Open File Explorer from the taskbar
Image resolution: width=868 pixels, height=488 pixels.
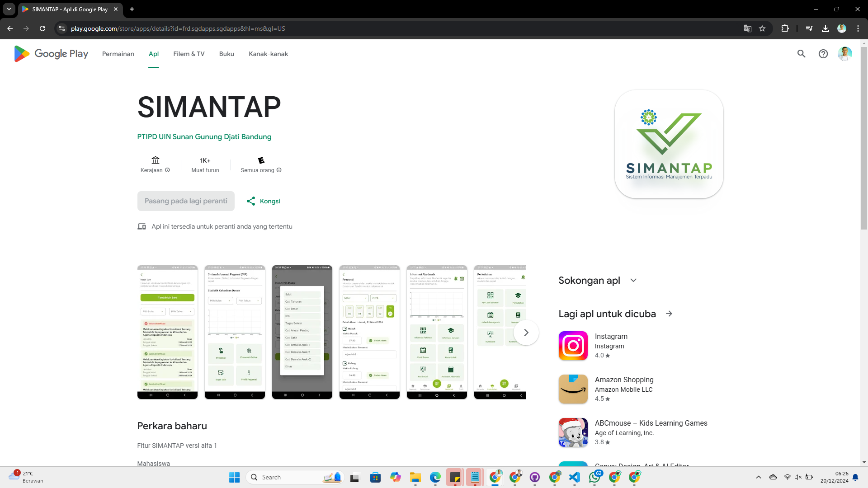[x=415, y=477]
